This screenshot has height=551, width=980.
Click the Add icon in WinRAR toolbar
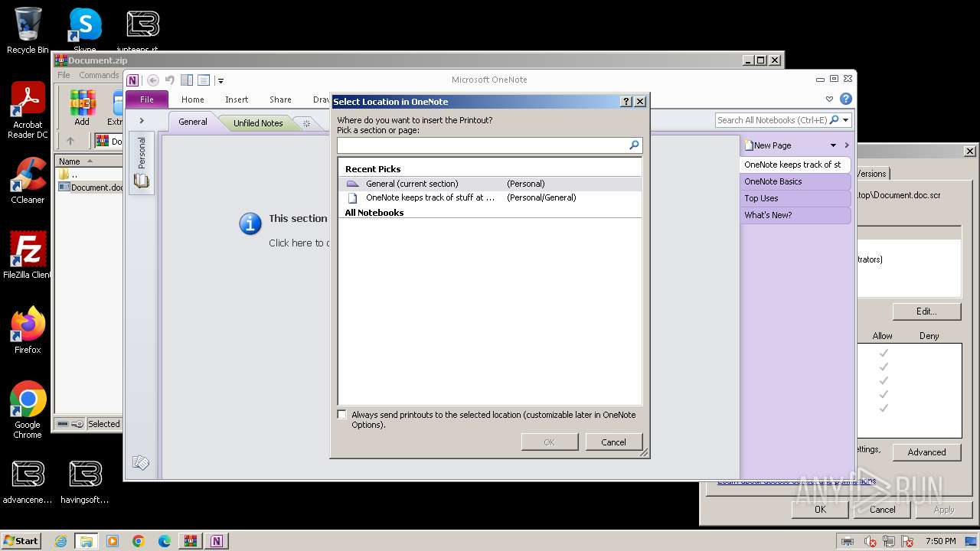coord(82,108)
